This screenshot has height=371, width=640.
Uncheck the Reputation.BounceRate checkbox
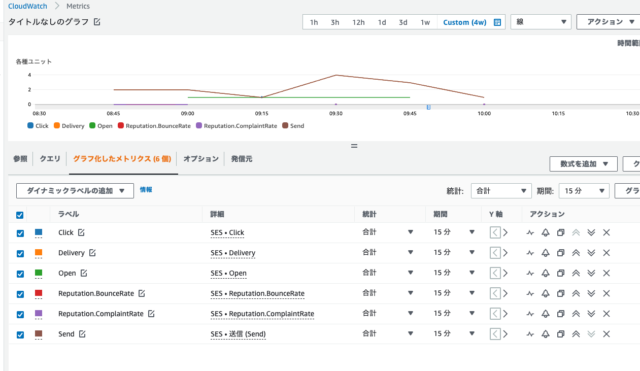[20, 294]
